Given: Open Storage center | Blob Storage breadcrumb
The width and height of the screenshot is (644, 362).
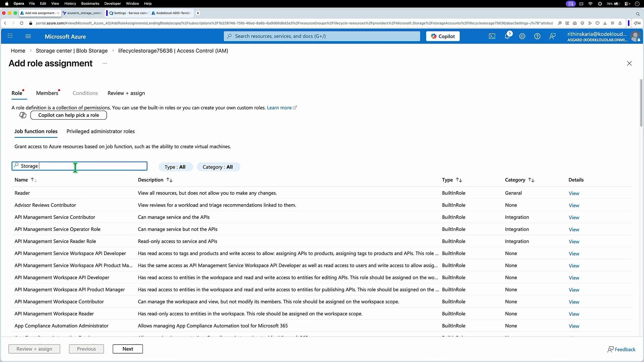Looking at the screenshot, I should tap(72, 51).
